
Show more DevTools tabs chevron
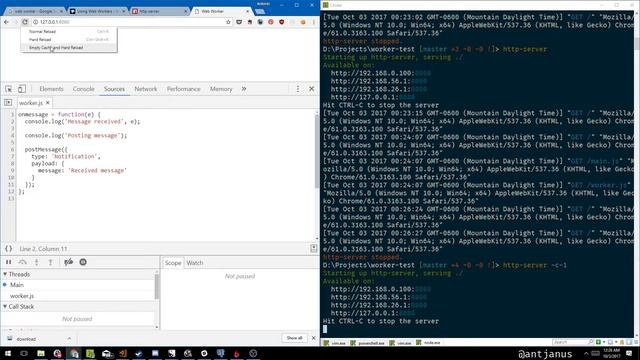coord(244,89)
